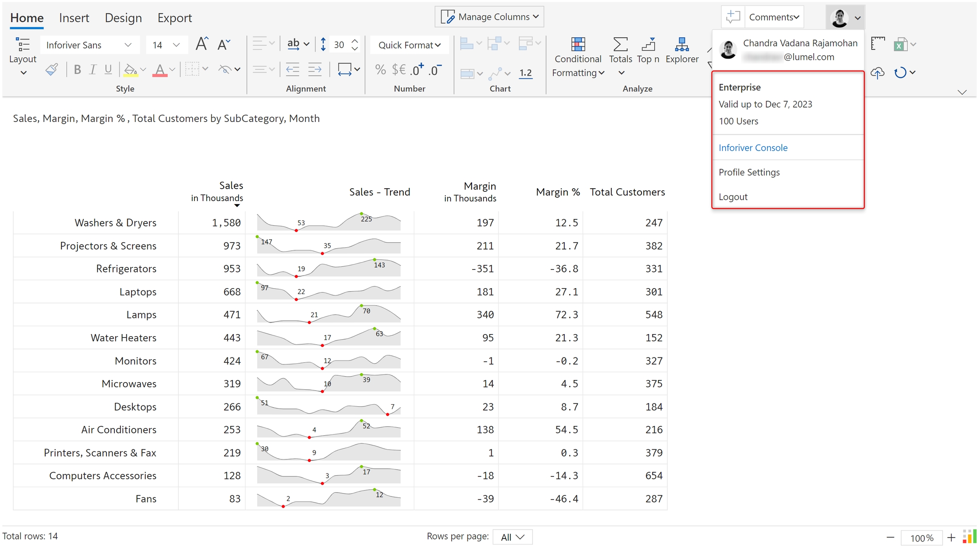This screenshot has height=550, width=980.
Task: Click the Manage Columns button
Action: coord(490,17)
